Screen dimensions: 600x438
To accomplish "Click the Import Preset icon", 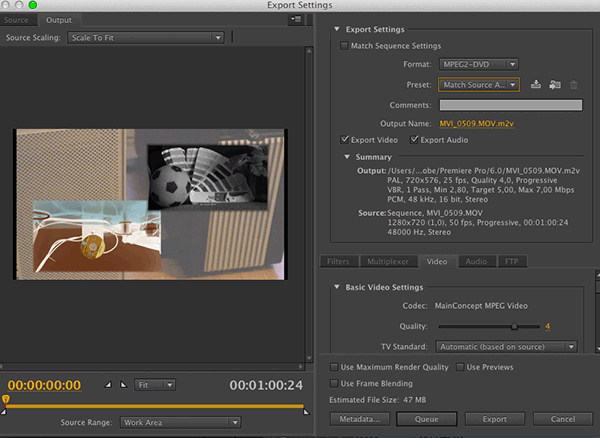I will pyautogui.click(x=555, y=85).
